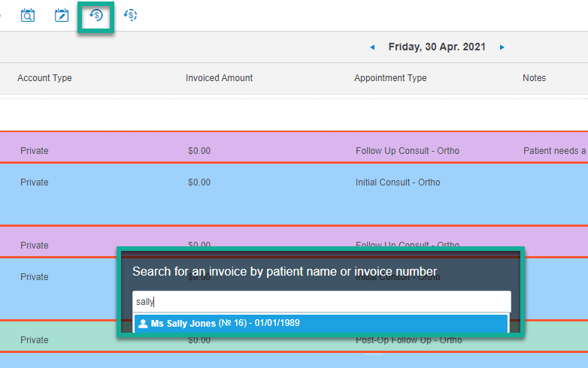This screenshot has width=588, height=368.
Task: Click the Account Type column header
Action: coord(44,78)
